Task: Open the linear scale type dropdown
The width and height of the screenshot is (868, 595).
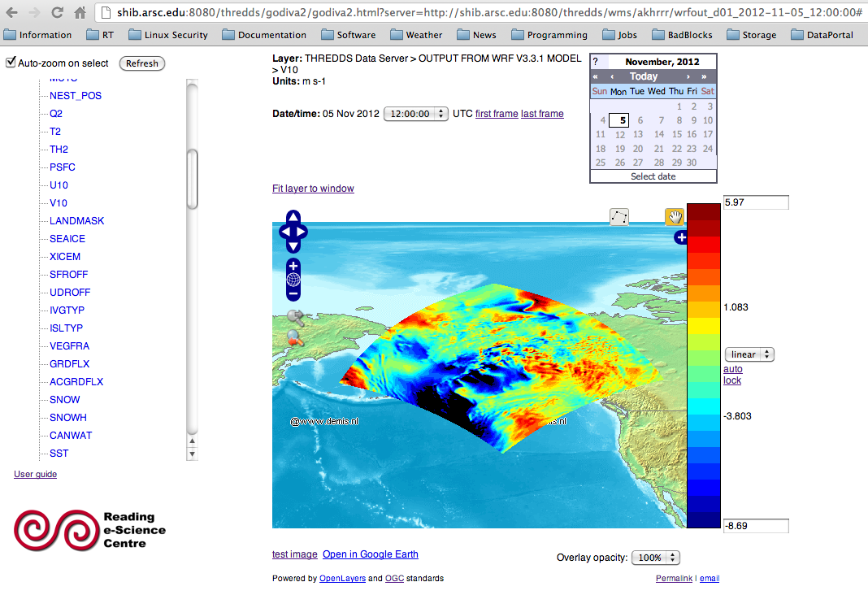Action: point(749,354)
